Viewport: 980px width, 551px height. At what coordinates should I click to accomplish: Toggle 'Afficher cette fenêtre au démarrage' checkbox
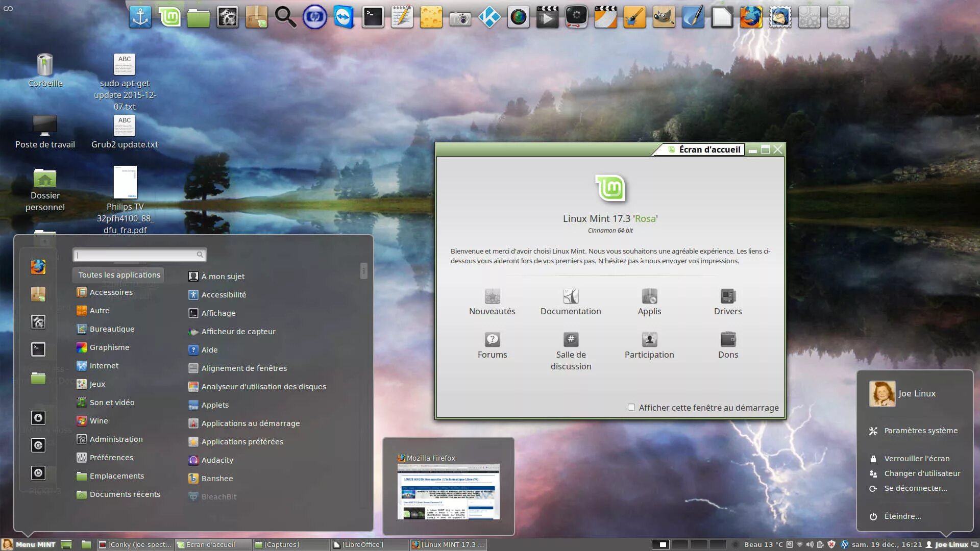(631, 407)
